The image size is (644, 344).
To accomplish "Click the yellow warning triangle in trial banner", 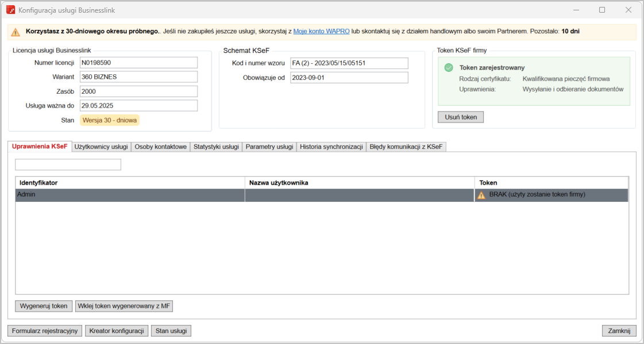I will [x=16, y=32].
